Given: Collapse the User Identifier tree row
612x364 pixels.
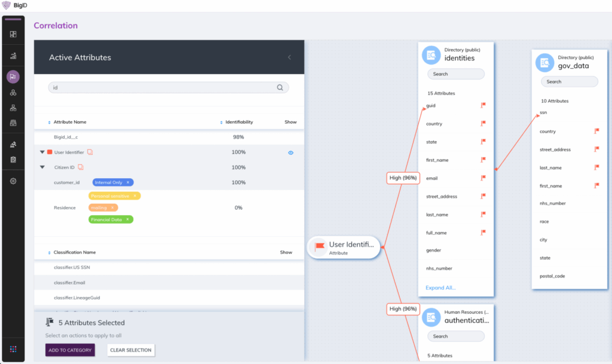Looking at the screenshot, I should 42,152.
